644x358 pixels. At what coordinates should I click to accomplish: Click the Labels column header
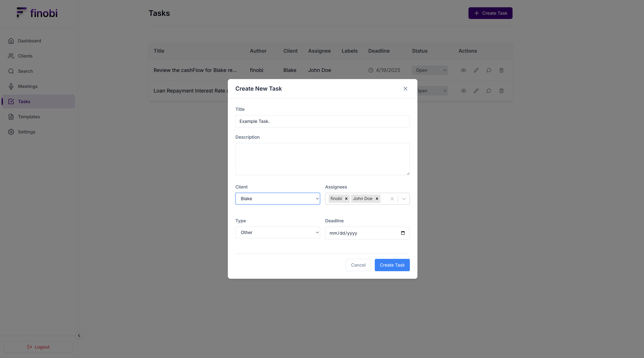point(349,51)
